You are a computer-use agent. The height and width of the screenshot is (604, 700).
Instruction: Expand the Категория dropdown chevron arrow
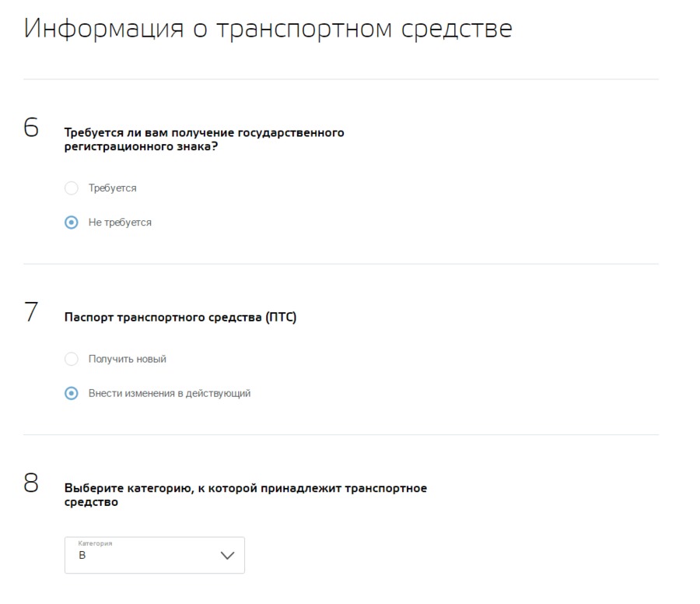coord(227,556)
